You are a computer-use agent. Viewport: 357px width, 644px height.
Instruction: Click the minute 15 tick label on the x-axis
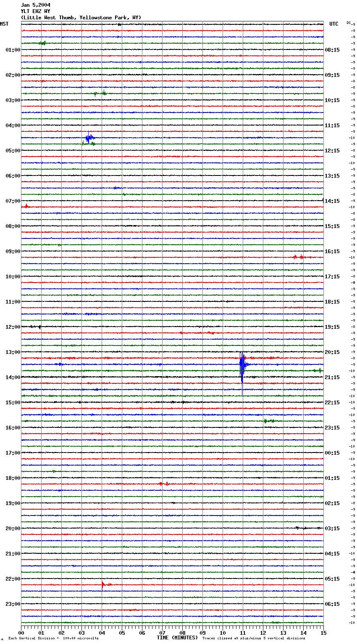(x=323, y=633)
